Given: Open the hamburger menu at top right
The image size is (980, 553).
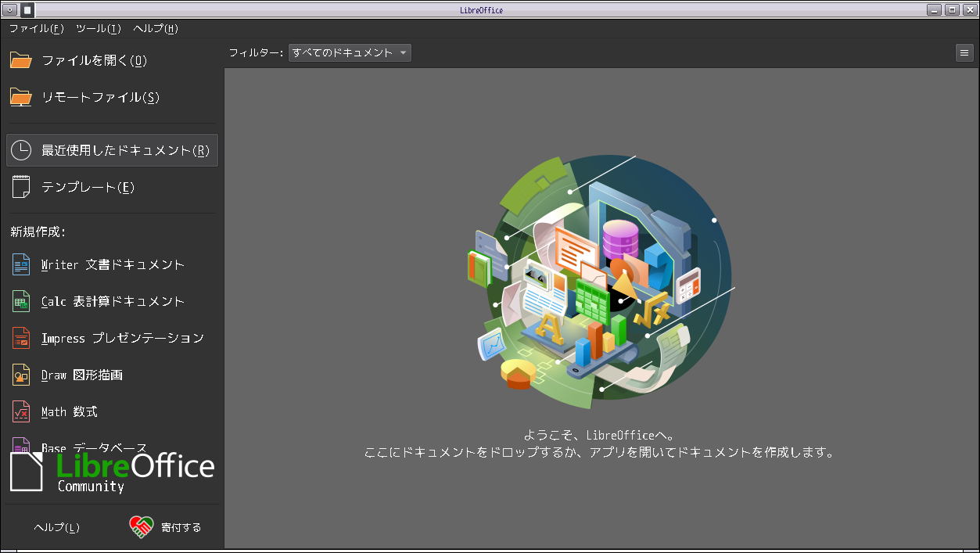Looking at the screenshot, I should coord(964,53).
